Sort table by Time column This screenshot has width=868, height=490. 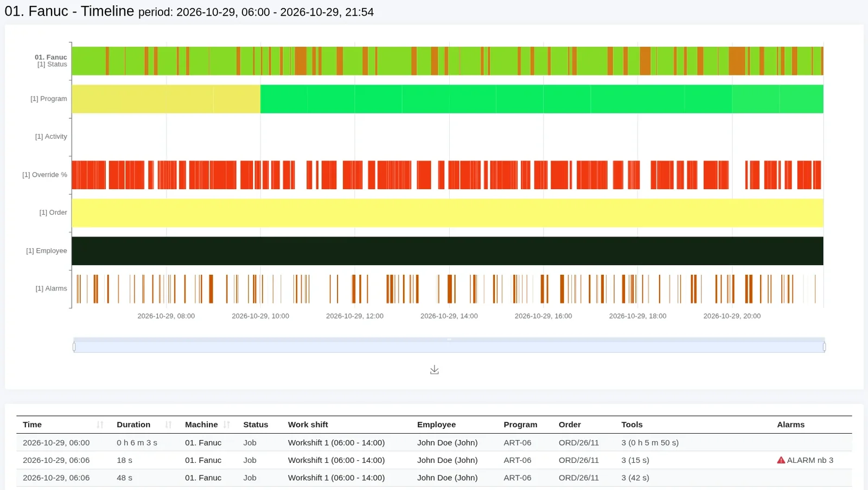tap(100, 424)
